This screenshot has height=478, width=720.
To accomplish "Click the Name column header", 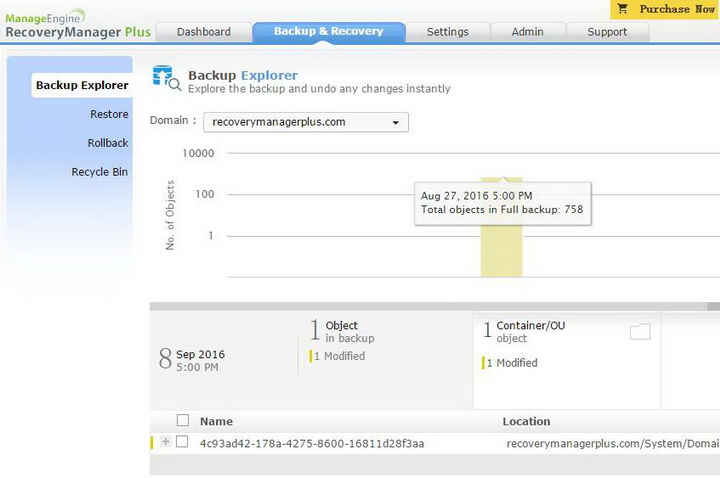I will (x=216, y=421).
